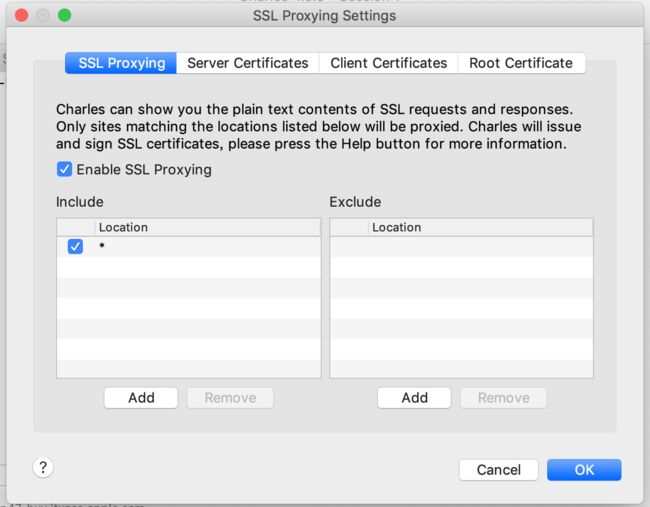This screenshot has height=507, width=650.
Task: Confirm settings with the OK button
Action: (584, 470)
